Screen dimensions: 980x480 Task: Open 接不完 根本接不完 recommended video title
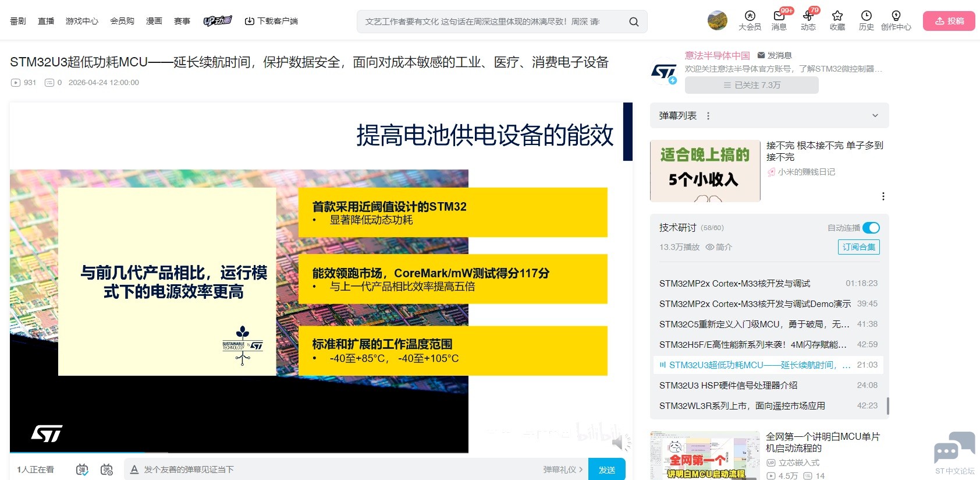[825, 151]
